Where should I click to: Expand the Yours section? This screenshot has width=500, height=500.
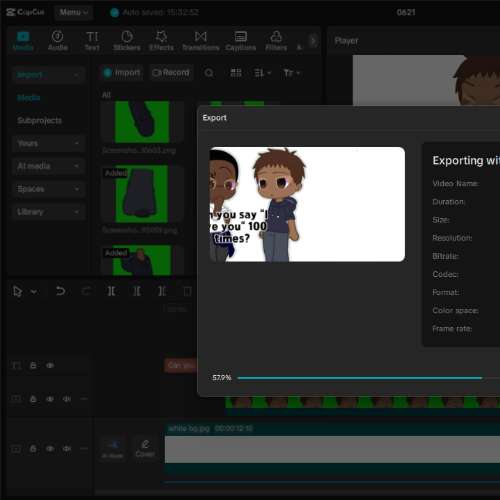tap(48, 143)
